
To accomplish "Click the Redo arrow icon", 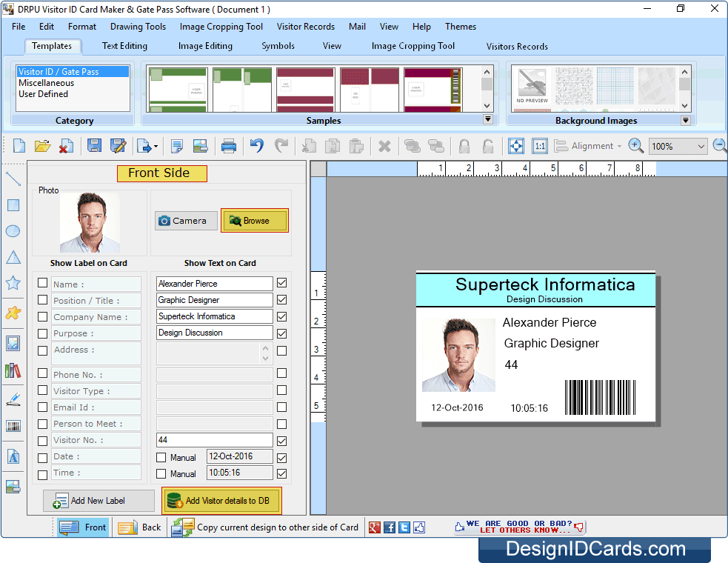I will point(281,146).
